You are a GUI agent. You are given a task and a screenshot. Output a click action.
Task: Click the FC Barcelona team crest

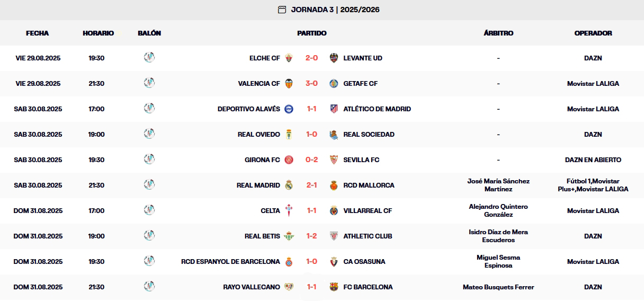(x=334, y=287)
